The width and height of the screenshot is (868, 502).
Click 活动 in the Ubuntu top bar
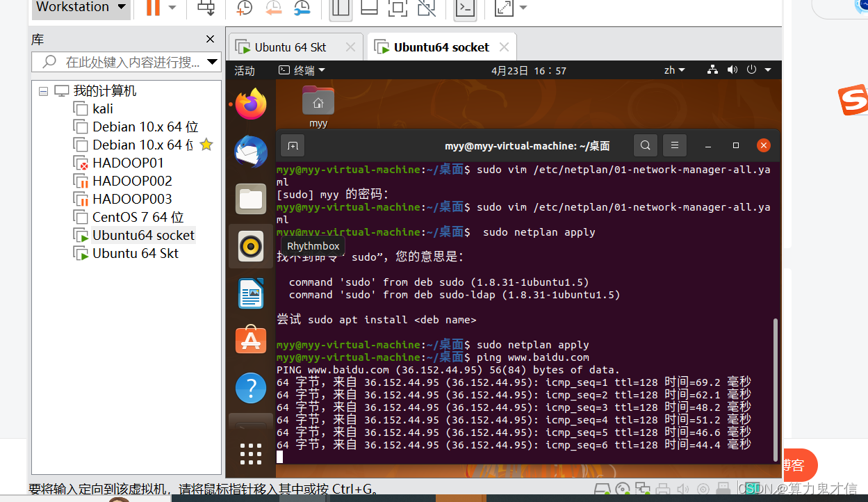[244, 70]
